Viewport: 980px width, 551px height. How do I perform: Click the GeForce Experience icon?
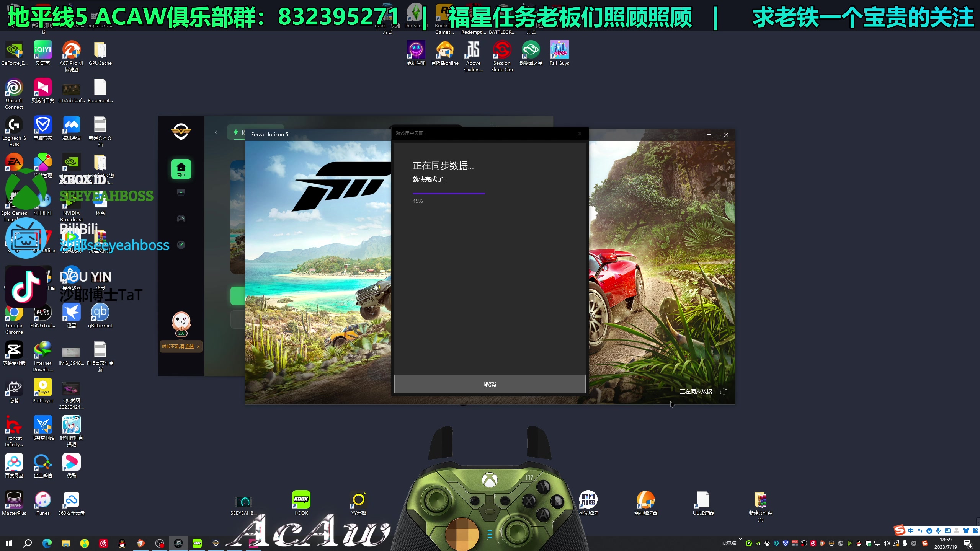pyautogui.click(x=13, y=50)
